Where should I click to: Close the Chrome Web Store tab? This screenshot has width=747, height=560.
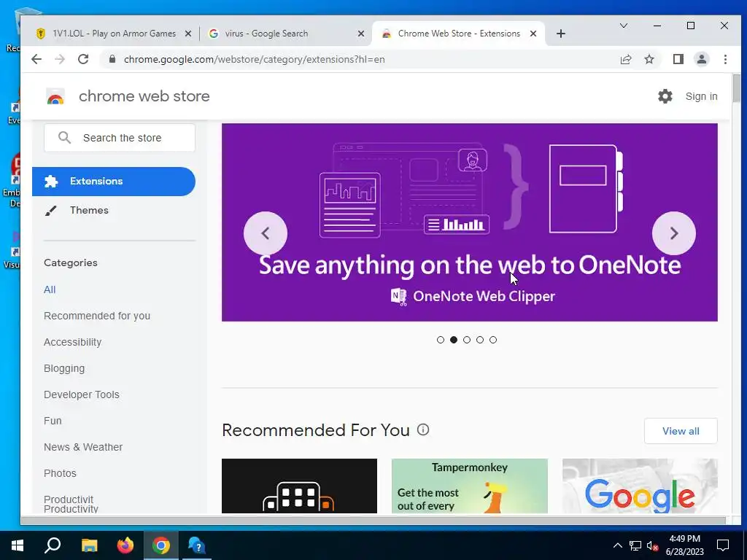pos(533,34)
